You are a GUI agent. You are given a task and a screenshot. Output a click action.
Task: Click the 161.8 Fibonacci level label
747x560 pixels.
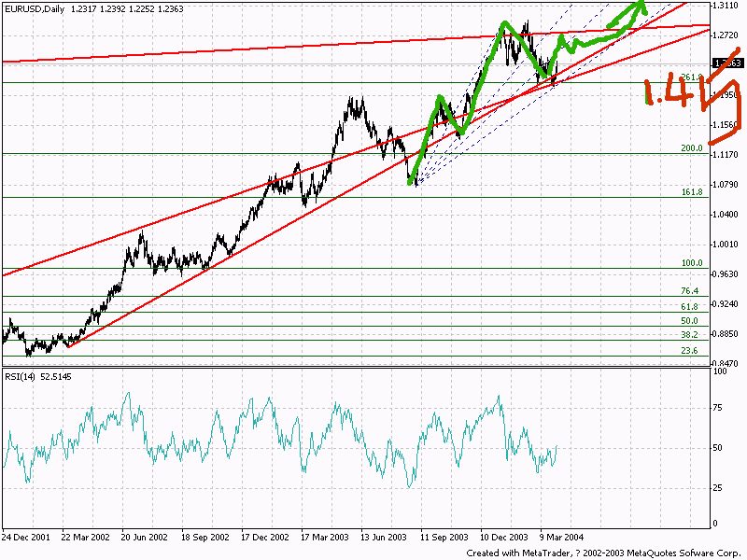pyautogui.click(x=691, y=191)
